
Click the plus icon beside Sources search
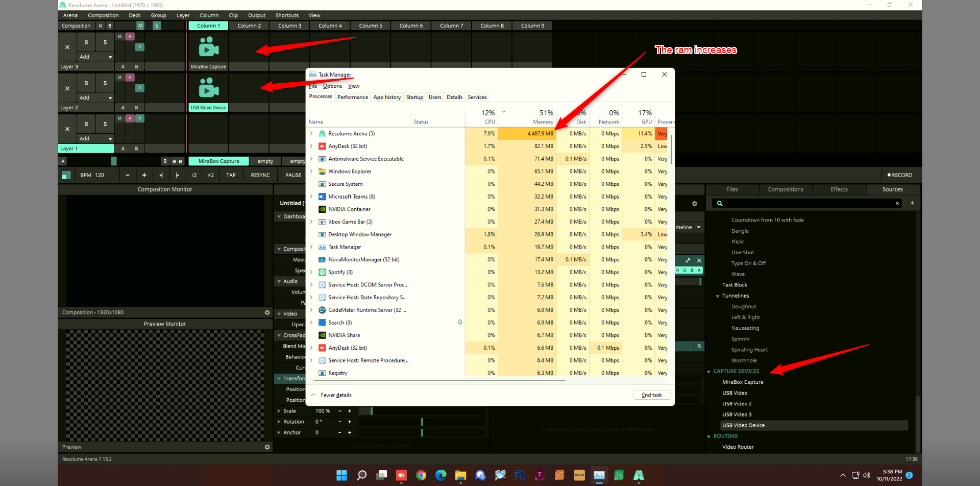(912, 203)
